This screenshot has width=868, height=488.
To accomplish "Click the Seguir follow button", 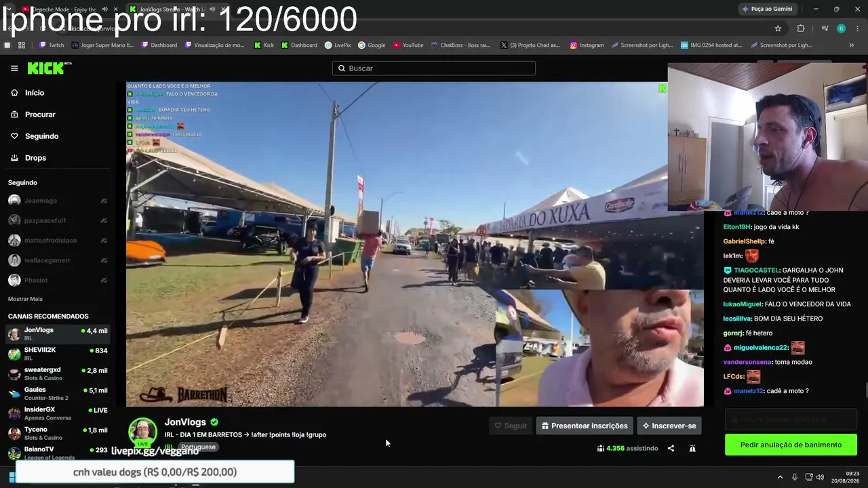I will pyautogui.click(x=511, y=426).
